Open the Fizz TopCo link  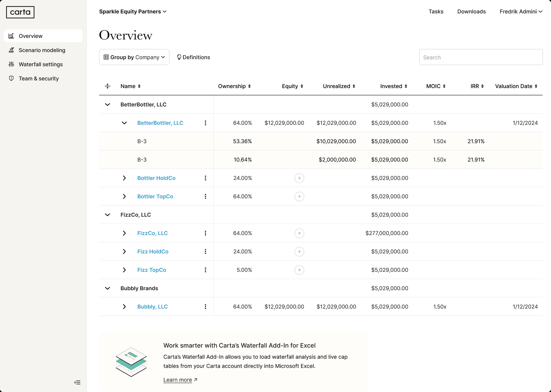click(152, 270)
